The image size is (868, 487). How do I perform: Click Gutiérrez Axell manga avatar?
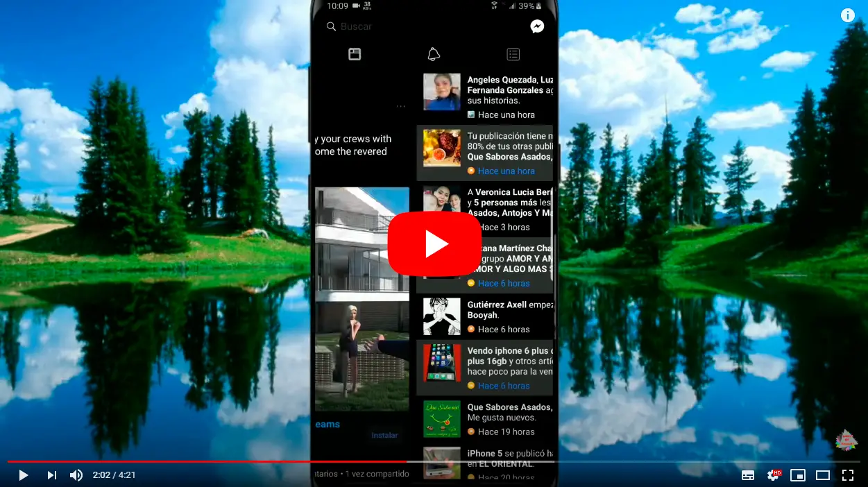(442, 316)
